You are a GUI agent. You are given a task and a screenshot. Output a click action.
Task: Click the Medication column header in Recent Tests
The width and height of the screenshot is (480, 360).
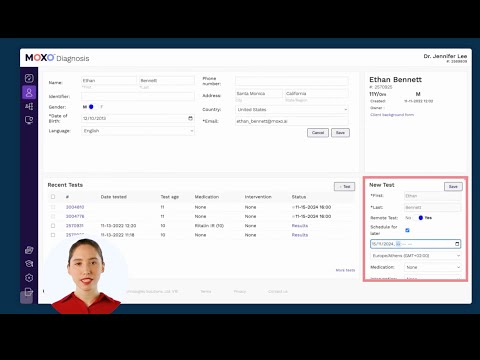click(x=207, y=197)
